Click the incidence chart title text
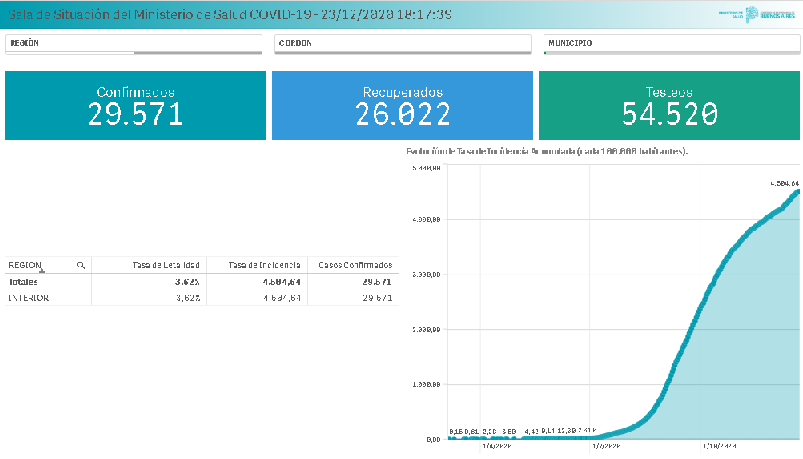Image resolution: width=803 pixels, height=459 pixels. pyautogui.click(x=547, y=151)
